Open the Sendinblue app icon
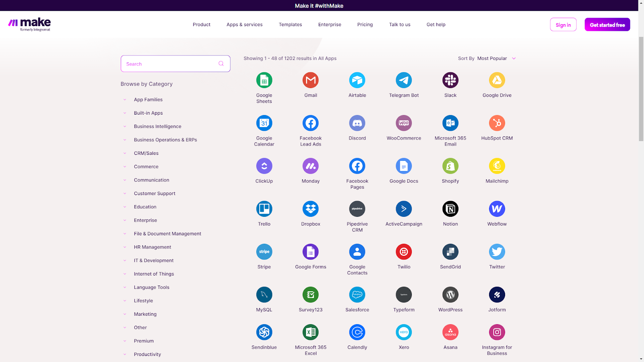The image size is (644, 362). point(264,332)
